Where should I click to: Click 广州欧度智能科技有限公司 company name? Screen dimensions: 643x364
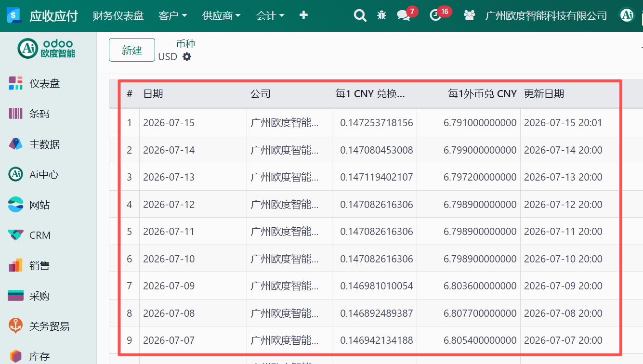tap(546, 15)
